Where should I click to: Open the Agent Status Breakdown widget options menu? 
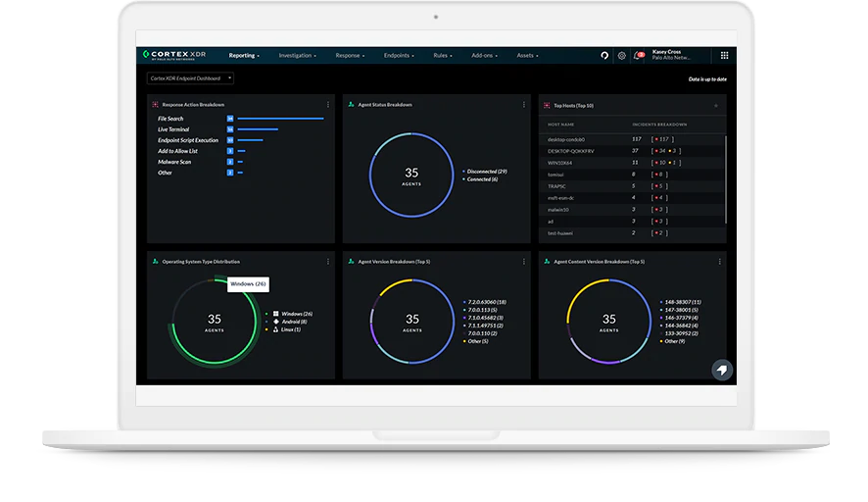click(x=524, y=105)
